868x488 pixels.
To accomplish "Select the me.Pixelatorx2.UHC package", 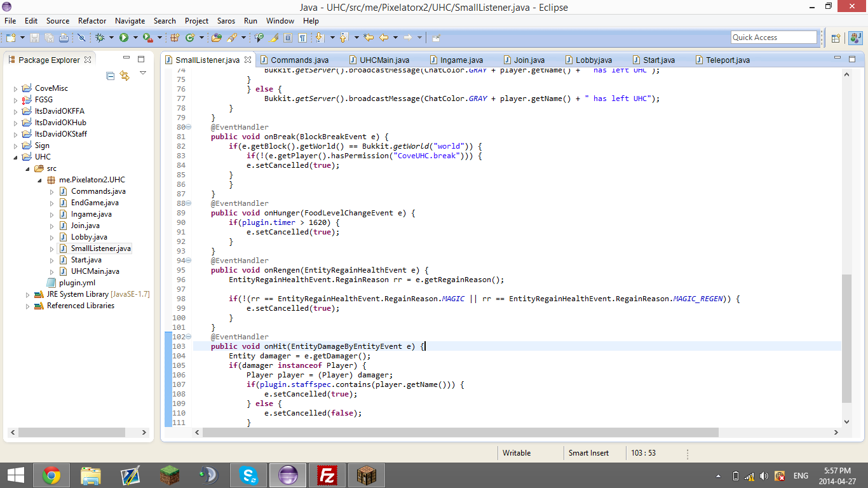I will [x=92, y=180].
